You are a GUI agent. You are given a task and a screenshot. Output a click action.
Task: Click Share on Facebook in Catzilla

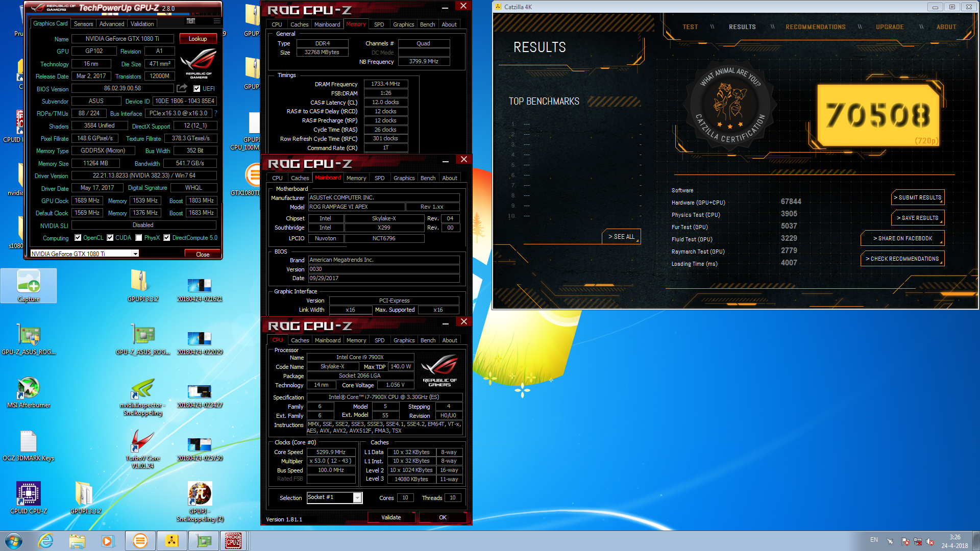pyautogui.click(x=902, y=238)
